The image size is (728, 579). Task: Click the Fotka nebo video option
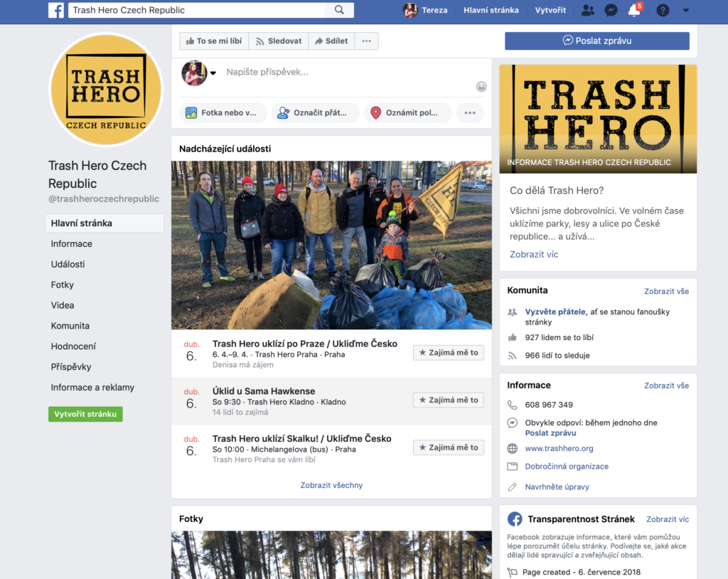point(222,112)
